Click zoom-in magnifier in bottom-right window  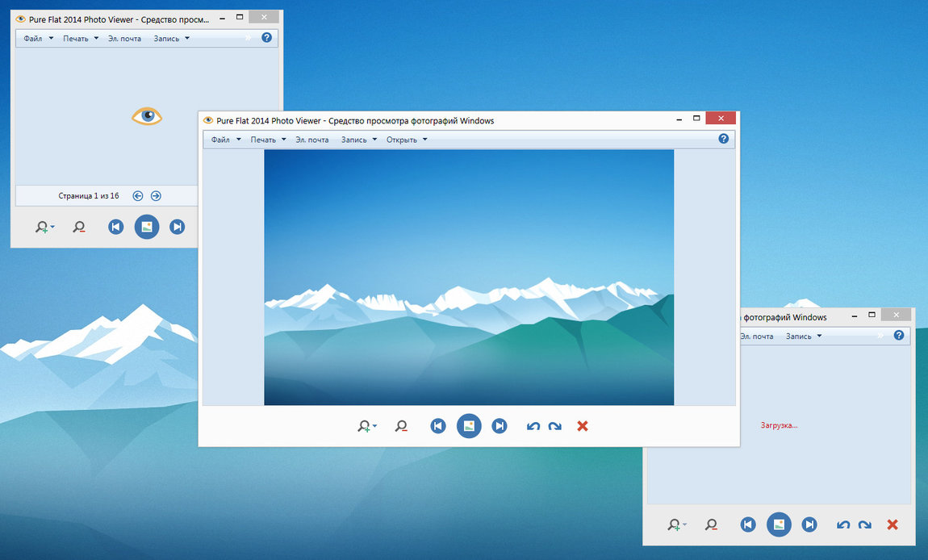point(674,524)
